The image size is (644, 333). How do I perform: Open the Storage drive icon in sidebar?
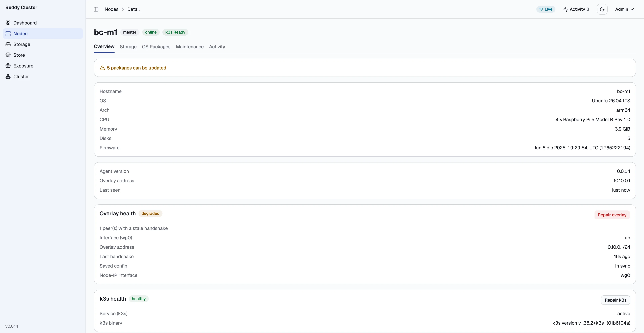coord(8,44)
